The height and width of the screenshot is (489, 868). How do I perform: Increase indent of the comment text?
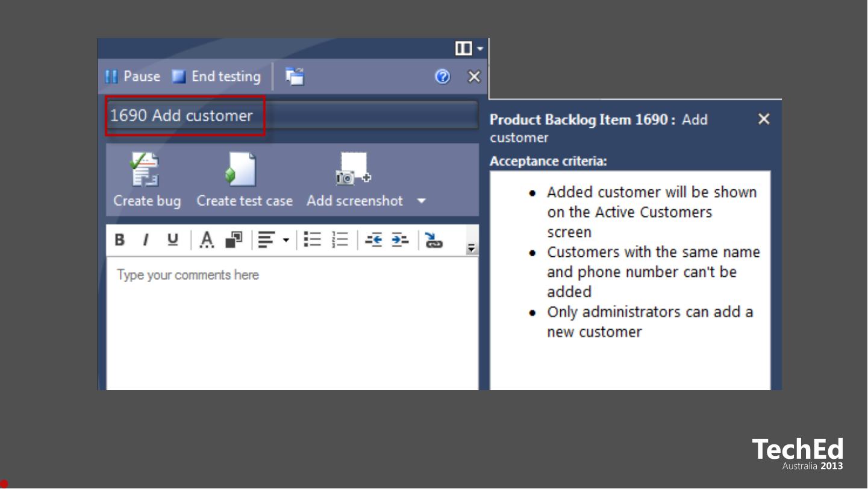click(x=400, y=240)
